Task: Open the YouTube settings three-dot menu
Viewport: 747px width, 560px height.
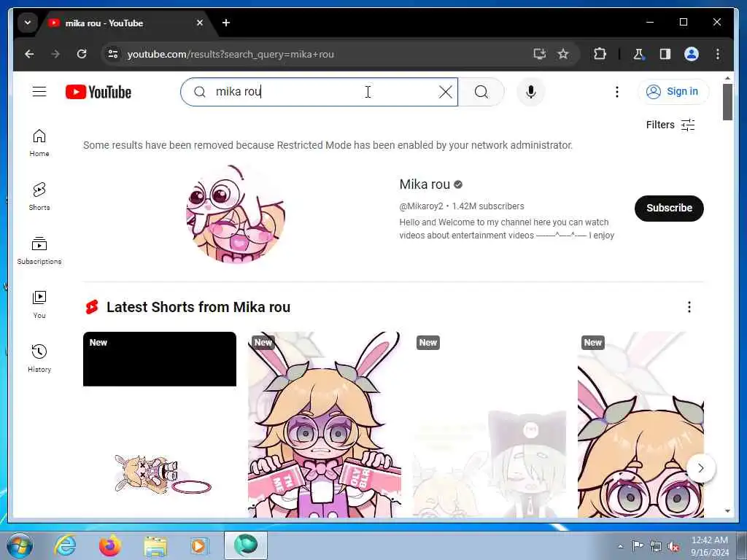Action: click(x=617, y=92)
